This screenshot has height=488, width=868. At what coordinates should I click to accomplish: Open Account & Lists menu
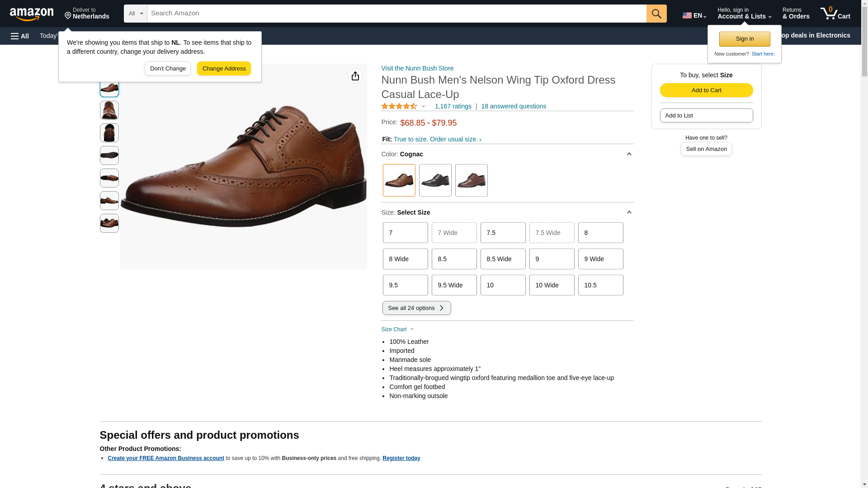click(744, 14)
